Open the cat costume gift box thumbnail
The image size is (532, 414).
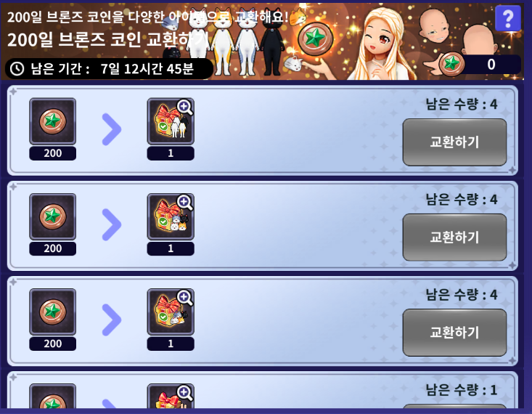[x=171, y=121]
